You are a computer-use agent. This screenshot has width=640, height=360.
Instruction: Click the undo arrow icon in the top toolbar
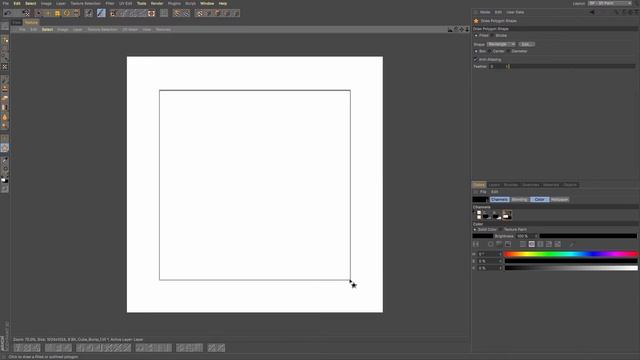click(x=7, y=13)
